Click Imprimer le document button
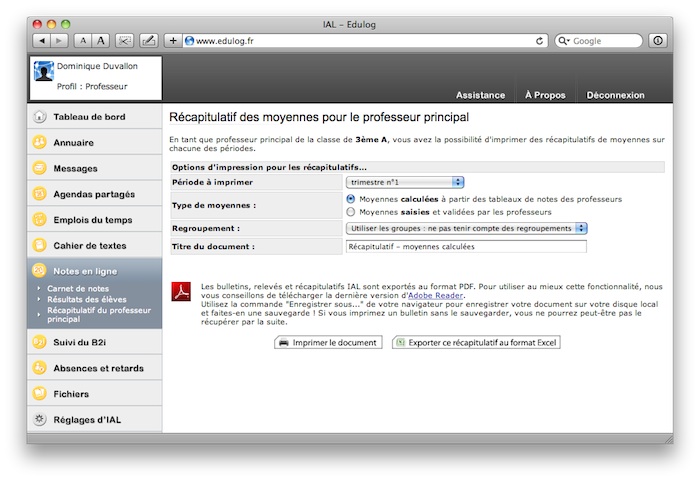Screen dimensions: 700x481 pyautogui.click(x=328, y=342)
